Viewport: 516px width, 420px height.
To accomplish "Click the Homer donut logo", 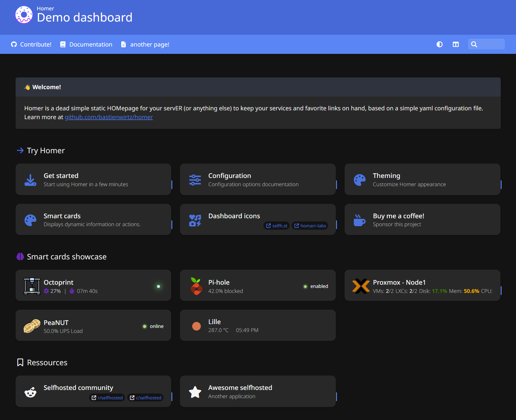I will [x=24, y=14].
